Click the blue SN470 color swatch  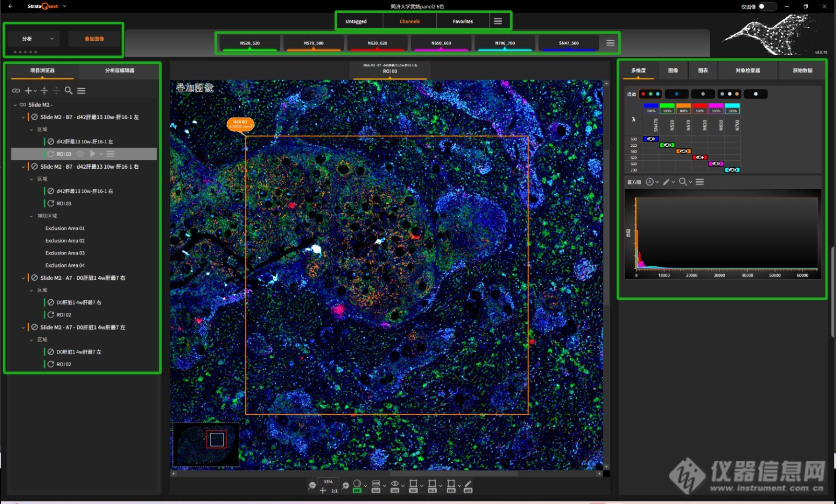click(x=651, y=106)
